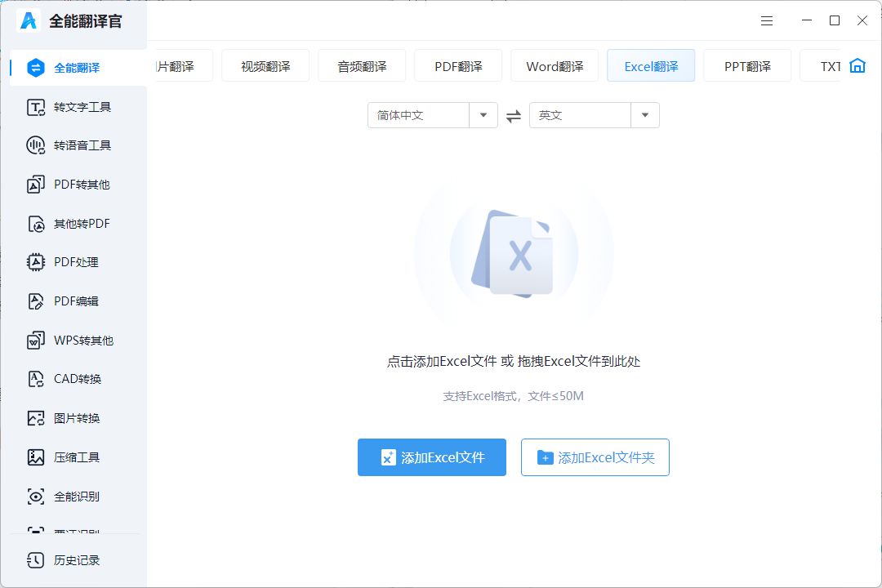Image resolution: width=882 pixels, height=588 pixels.
Task: Maximize the application window
Action: click(x=835, y=20)
